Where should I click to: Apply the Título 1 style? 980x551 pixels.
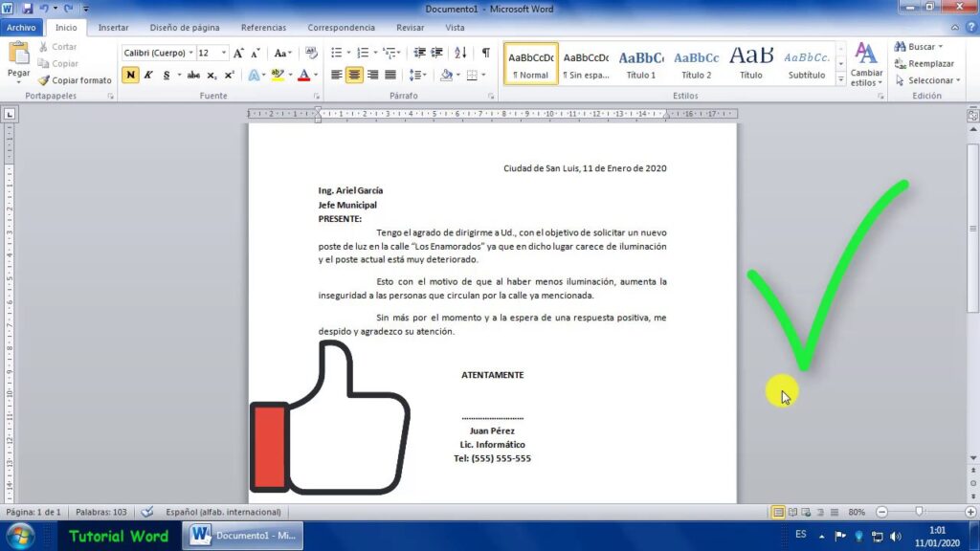coord(641,64)
